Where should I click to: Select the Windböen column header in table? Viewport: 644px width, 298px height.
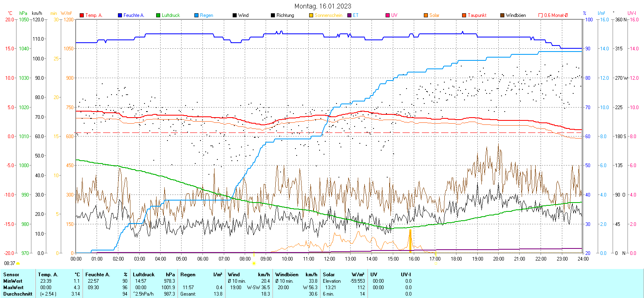[287, 275]
